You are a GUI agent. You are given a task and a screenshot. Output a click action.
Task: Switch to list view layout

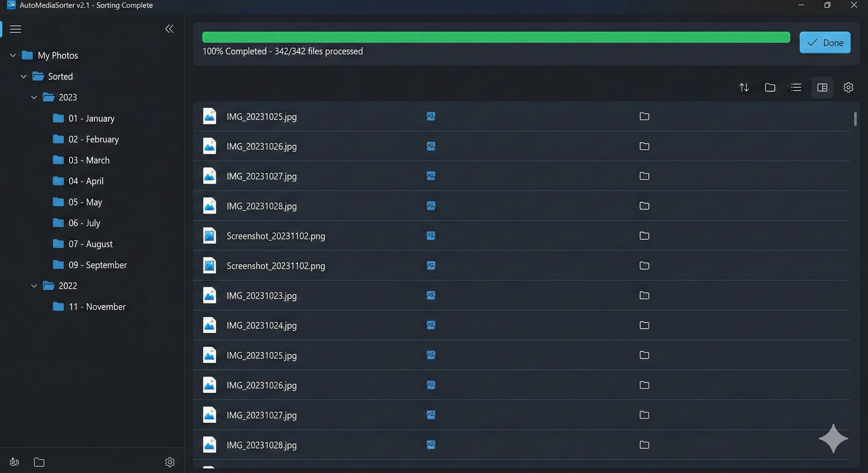coord(796,87)
